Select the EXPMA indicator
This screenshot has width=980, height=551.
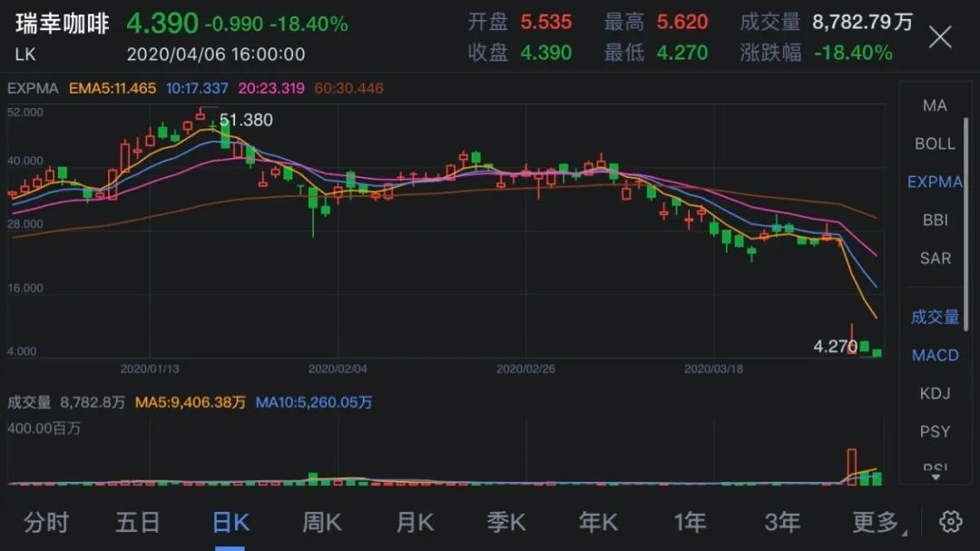pos(935,182)
